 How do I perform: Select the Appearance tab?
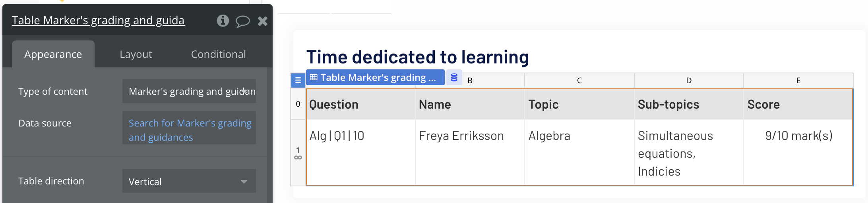point(53,54)
